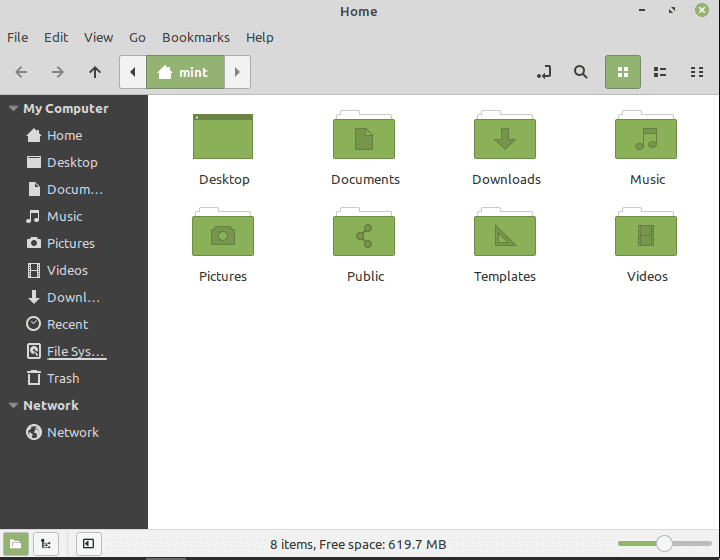Hide the sidebar using status bar button
720x560 pixels.
point(89,544)
